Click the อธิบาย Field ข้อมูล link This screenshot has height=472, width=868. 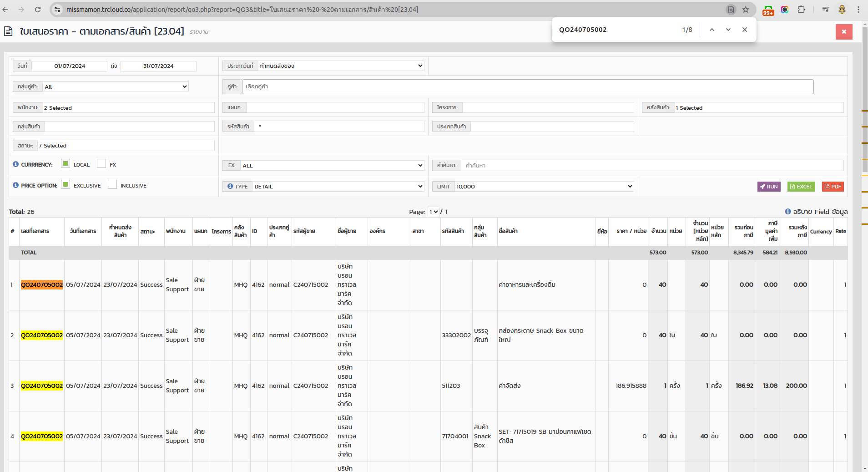(x=820, y=212)
